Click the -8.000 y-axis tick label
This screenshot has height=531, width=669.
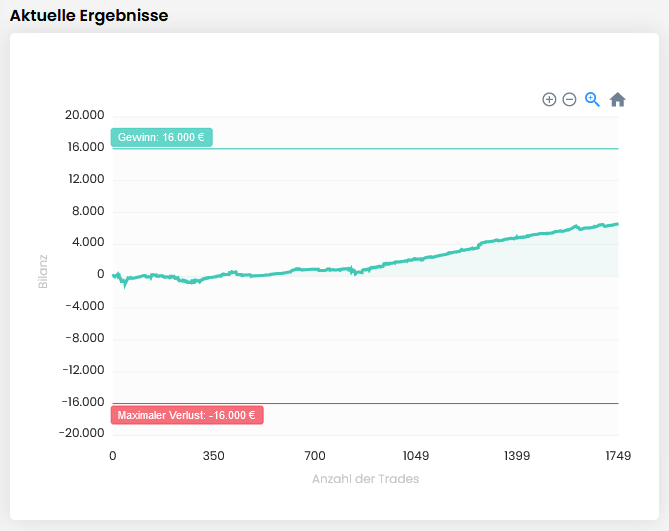point(86,338)
